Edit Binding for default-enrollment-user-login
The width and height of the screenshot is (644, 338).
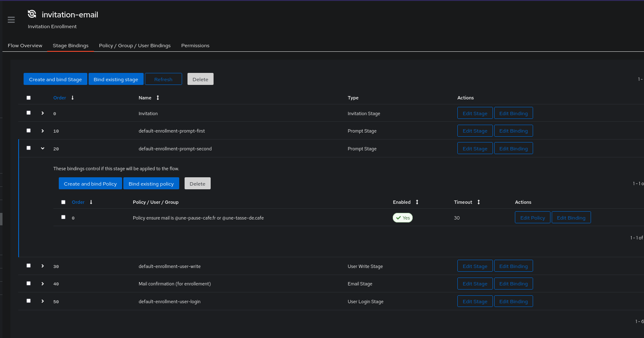coord(514,301)
